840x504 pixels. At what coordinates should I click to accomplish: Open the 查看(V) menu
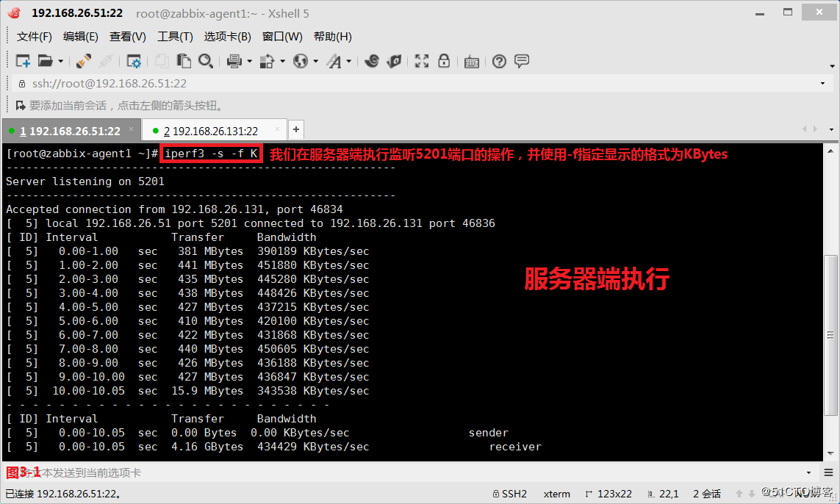coord(127,37)
